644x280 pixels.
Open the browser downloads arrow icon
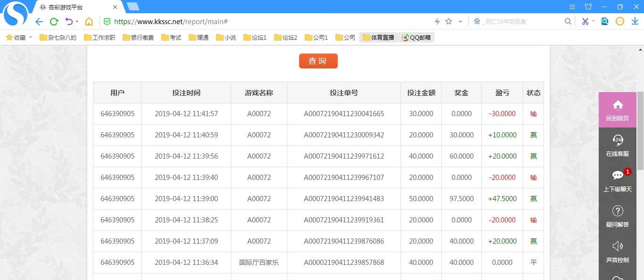tap(635, 21)
